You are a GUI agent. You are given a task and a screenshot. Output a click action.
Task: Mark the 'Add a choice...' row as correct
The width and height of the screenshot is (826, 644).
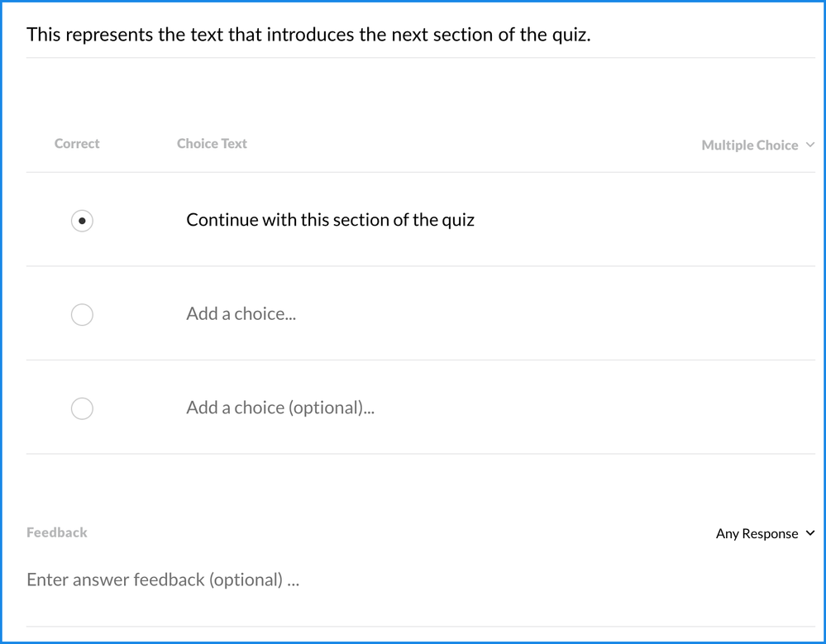point(82,314)
